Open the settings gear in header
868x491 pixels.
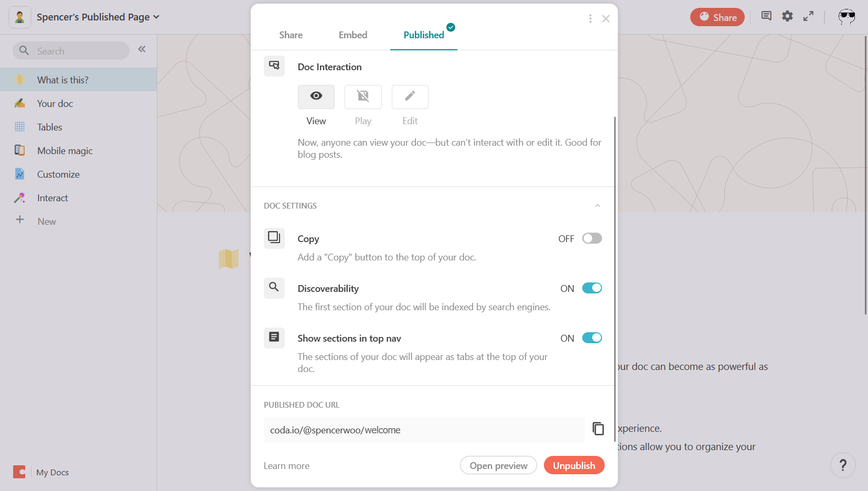pos(787,16)
